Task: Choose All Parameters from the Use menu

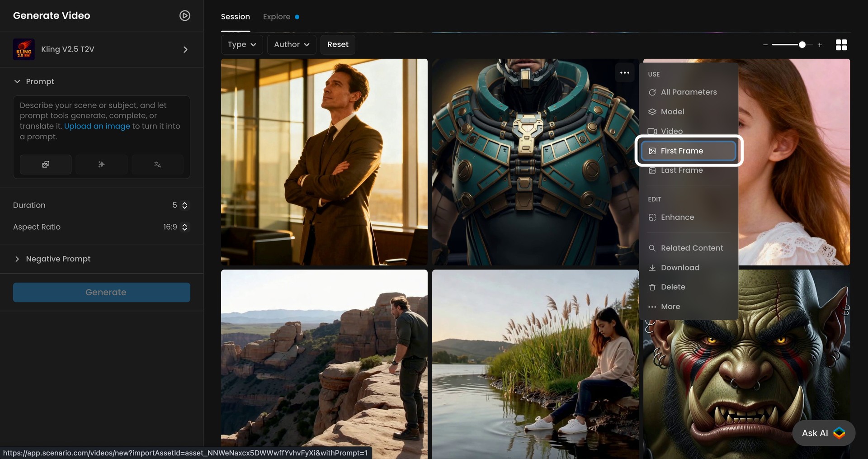Action: tap(689, 92)
